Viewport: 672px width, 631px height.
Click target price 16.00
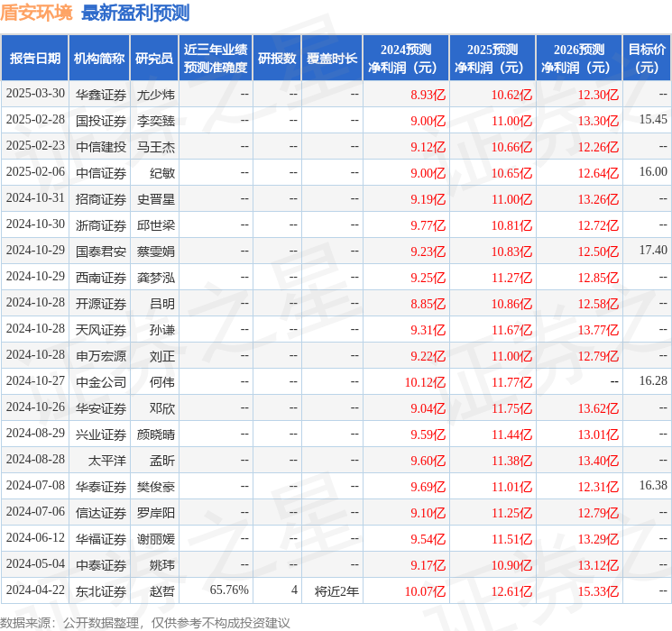[x=653, y=171]
